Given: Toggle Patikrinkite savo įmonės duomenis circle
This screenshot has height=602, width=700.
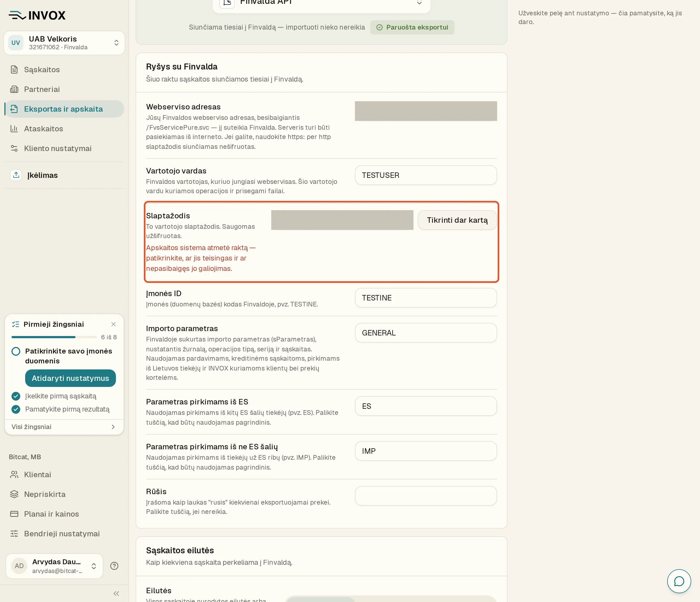Looking at the screenshot, I should 16,352.
